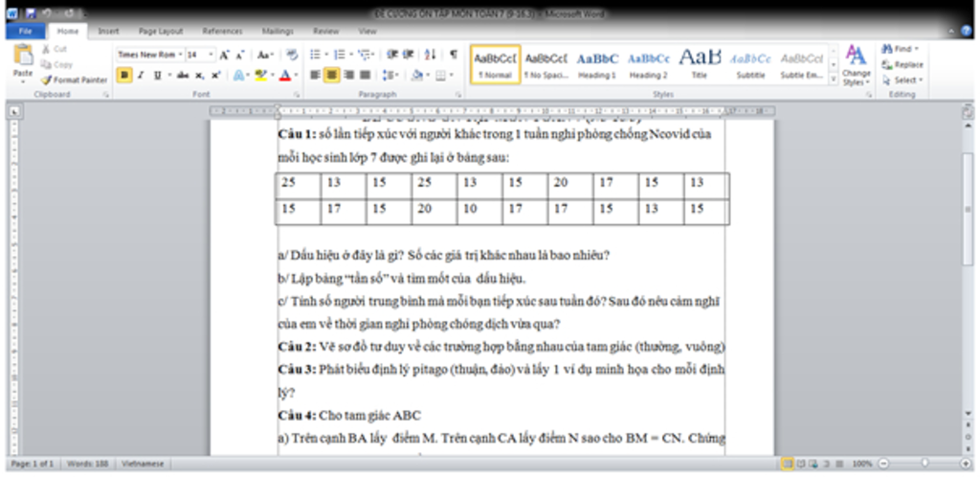Zoom in with the plus button
This screenshot has height=477, width=980.
[966, 464]
